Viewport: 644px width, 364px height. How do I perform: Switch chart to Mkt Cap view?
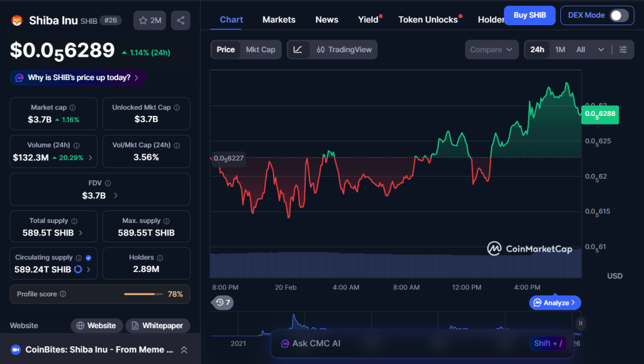[x=260, y=50]
